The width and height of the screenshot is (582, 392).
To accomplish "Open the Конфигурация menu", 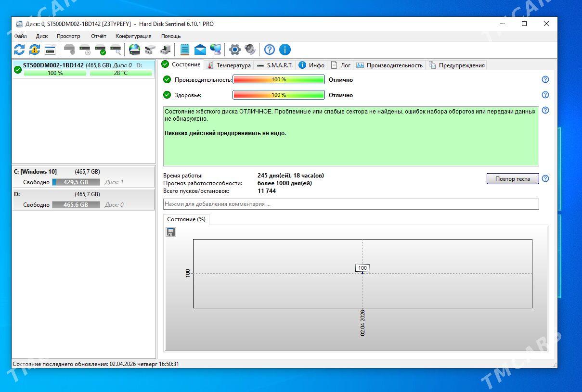I will pos(133,36).
